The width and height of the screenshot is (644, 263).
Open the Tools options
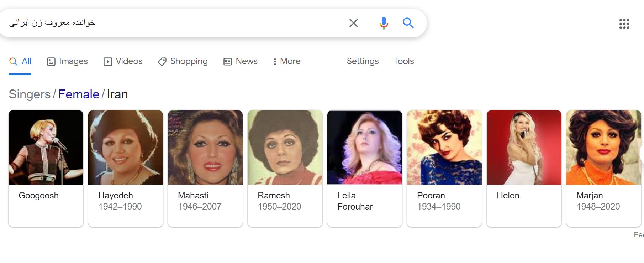[x=403, y=61]
